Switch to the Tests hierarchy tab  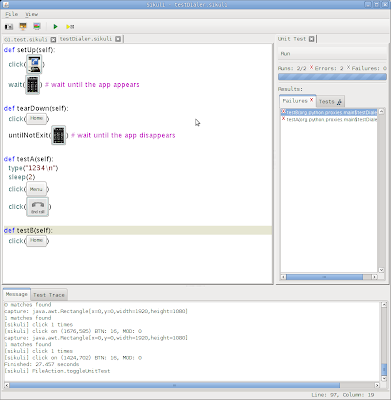tap(330, 101)
